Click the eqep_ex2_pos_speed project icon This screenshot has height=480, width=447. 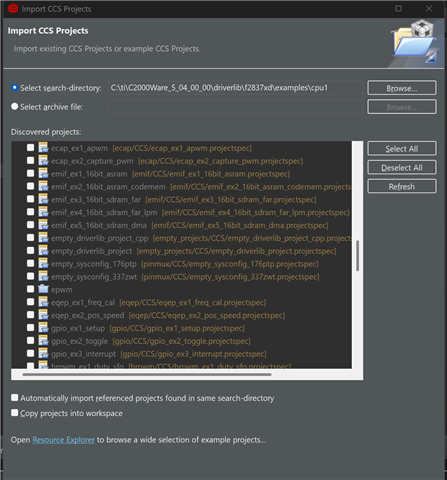pyautogui.click(x=43, y=315)
